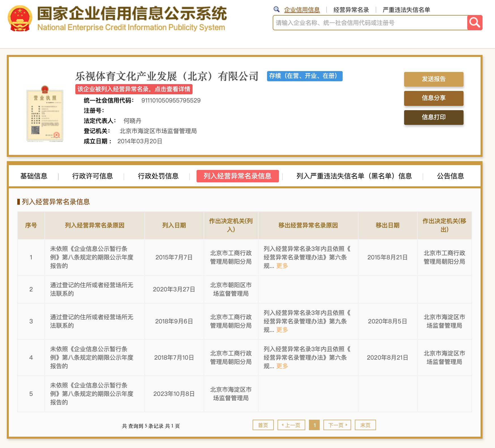
Task: Click listing date 2018年9月6日
Action: click(174, 321)
